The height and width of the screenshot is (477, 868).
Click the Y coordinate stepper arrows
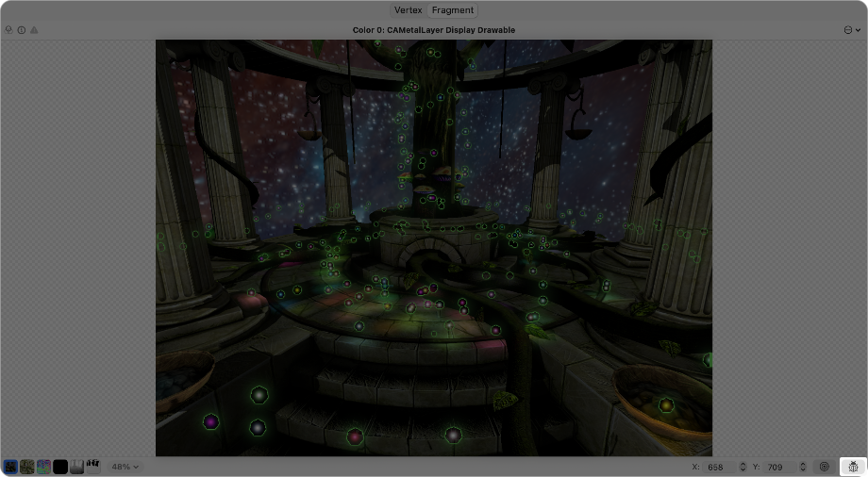click(x=803, y=467)
